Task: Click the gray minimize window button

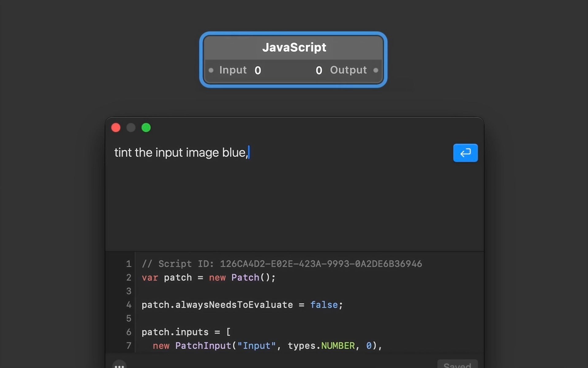Action: click(x=131, y=128)
